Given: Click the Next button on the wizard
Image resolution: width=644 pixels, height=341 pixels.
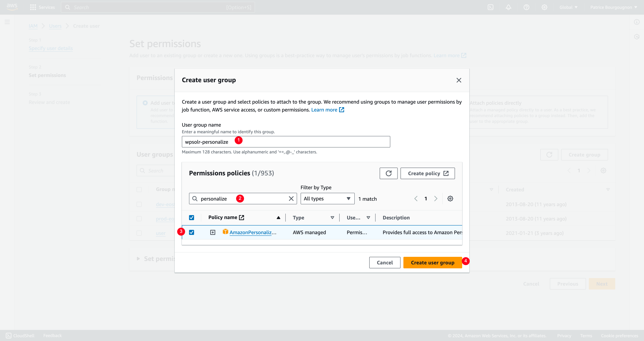Looking at the screenshot, I should coord(602,284).
